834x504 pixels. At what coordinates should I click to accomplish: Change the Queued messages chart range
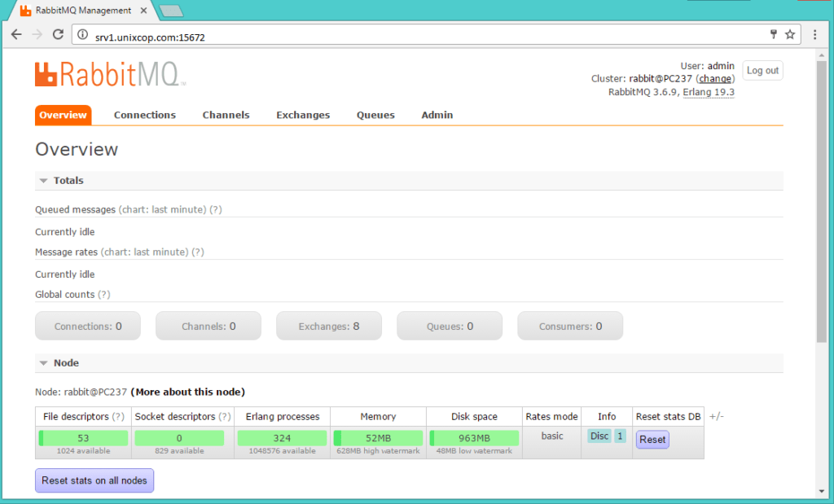coord(162,209)
